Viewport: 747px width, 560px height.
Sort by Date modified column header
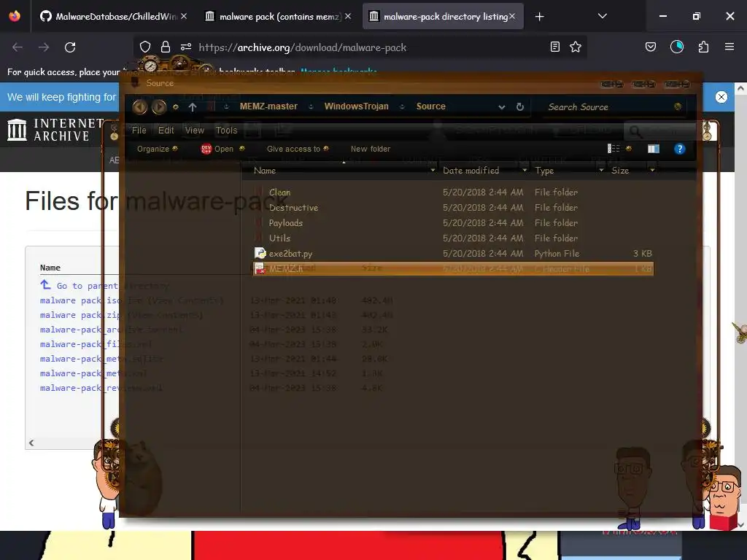pyautogui.click(x=471, y=171)
